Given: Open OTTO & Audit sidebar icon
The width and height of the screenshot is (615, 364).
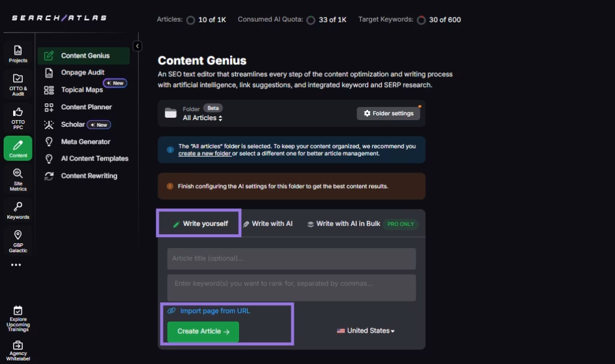Looking at the screenshot, I should click(18, 84).
